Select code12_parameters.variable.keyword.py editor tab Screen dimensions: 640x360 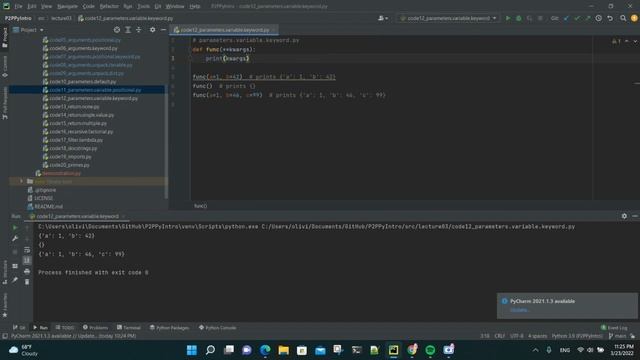point(224,30)
